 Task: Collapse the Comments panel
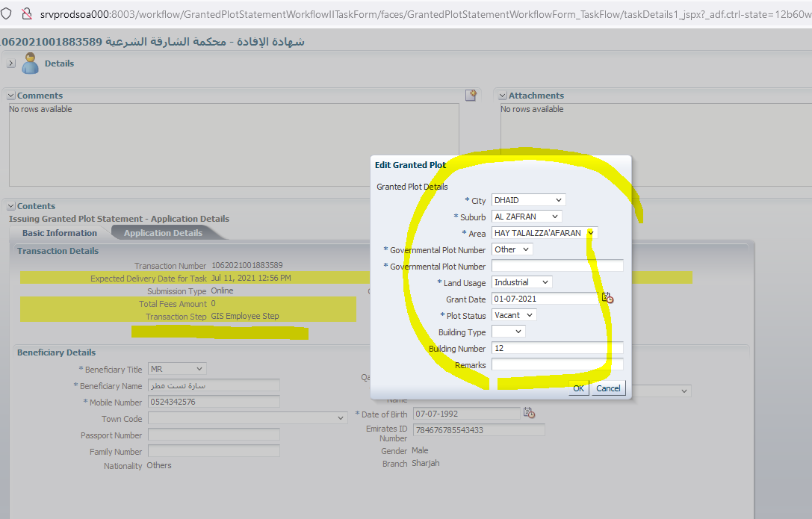click(11, 96)
